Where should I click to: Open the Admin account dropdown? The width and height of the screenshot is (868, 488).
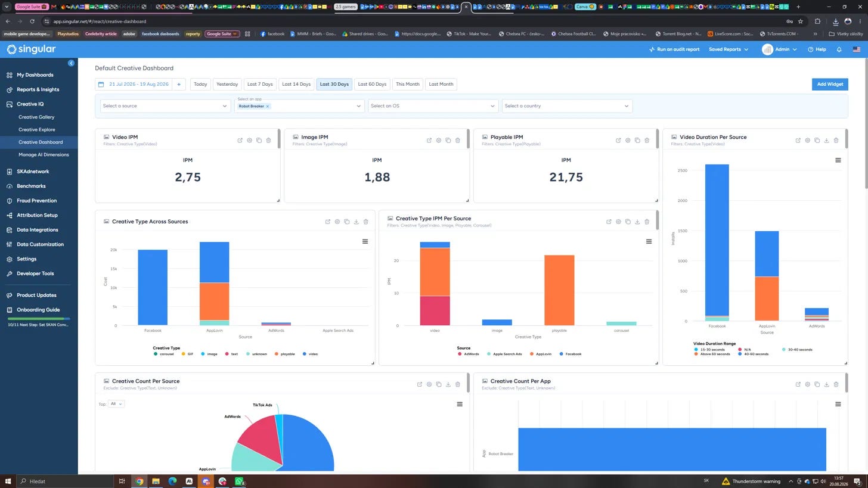click(779, 49)
